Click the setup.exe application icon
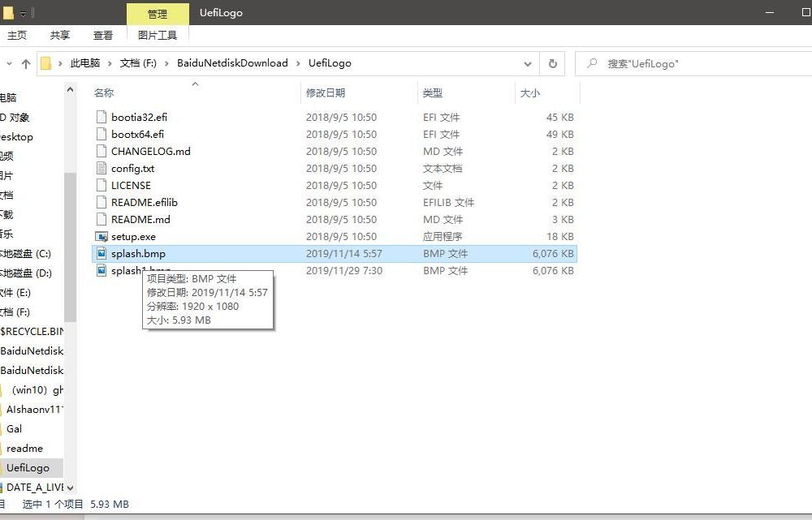 coord(101,236)
